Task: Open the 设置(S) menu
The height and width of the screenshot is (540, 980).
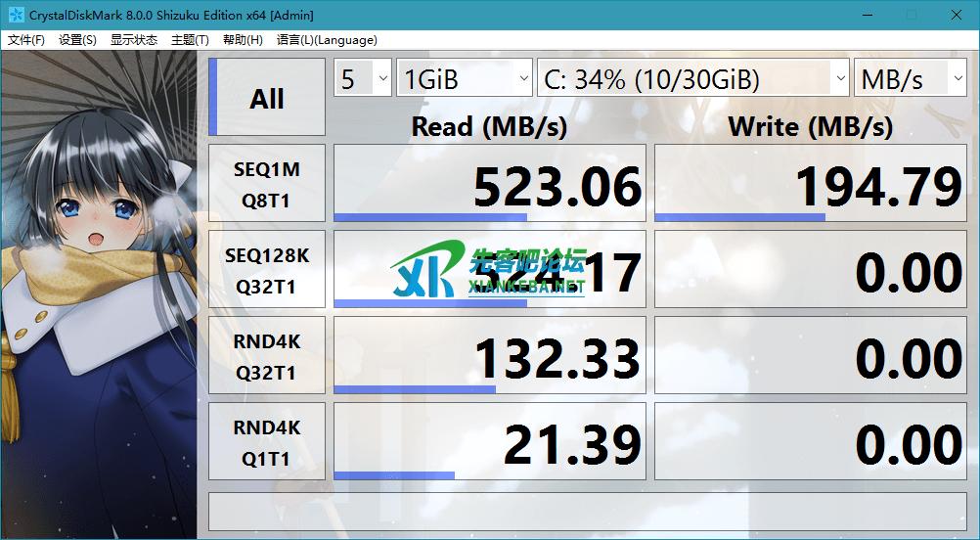Action: click(77, 40)
